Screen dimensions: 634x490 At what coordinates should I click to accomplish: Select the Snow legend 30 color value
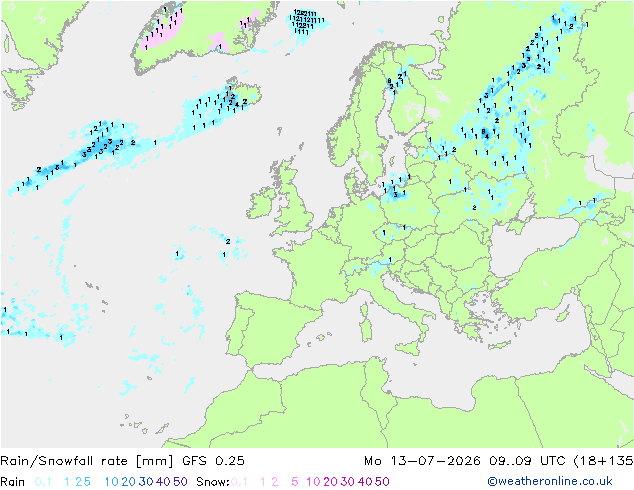point(348,482)
